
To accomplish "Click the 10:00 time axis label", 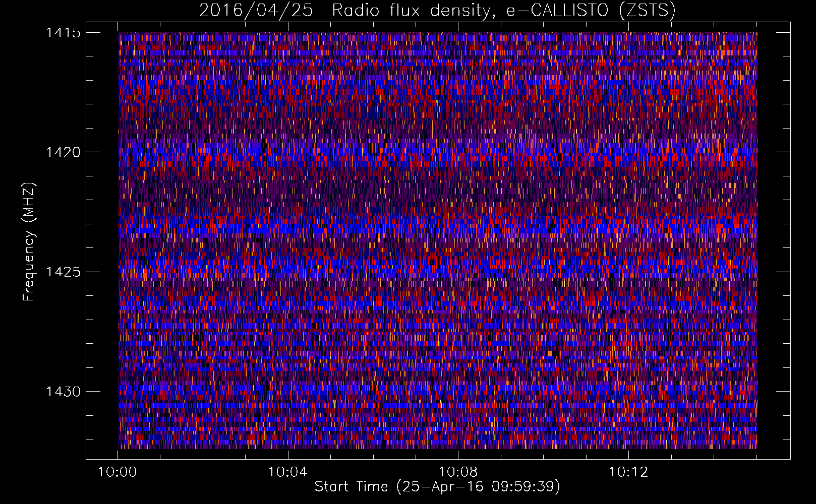I will (118, 472).
